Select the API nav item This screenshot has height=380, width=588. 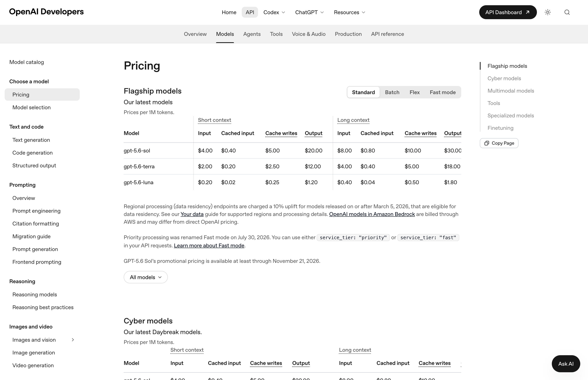pyautogui.click(x=250, y=12)
